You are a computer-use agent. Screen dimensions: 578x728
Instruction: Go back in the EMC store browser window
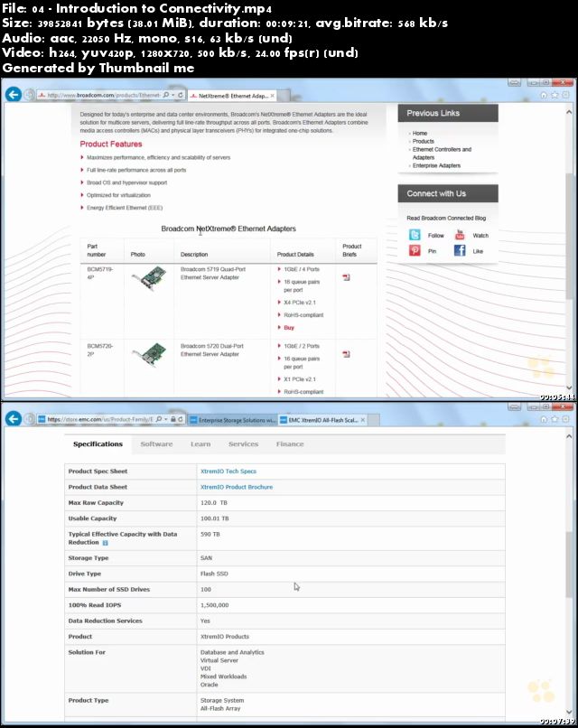pyautogui.click(x=13, y=419)
